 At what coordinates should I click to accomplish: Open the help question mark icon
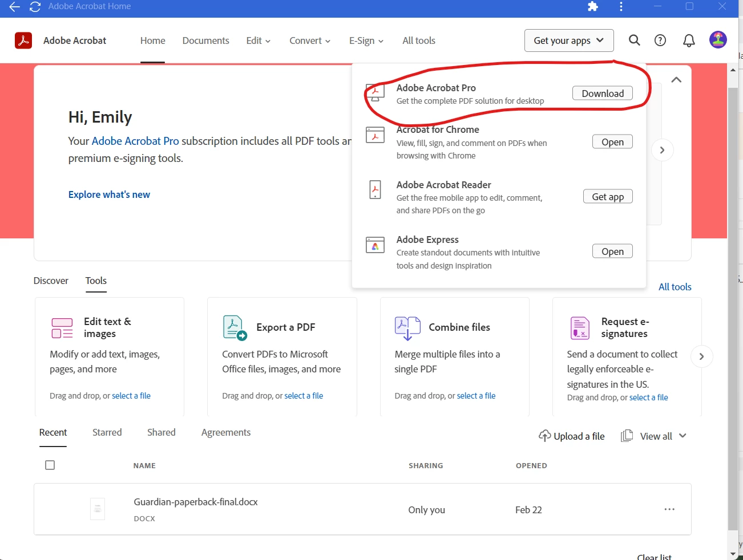tap(660, 40)
